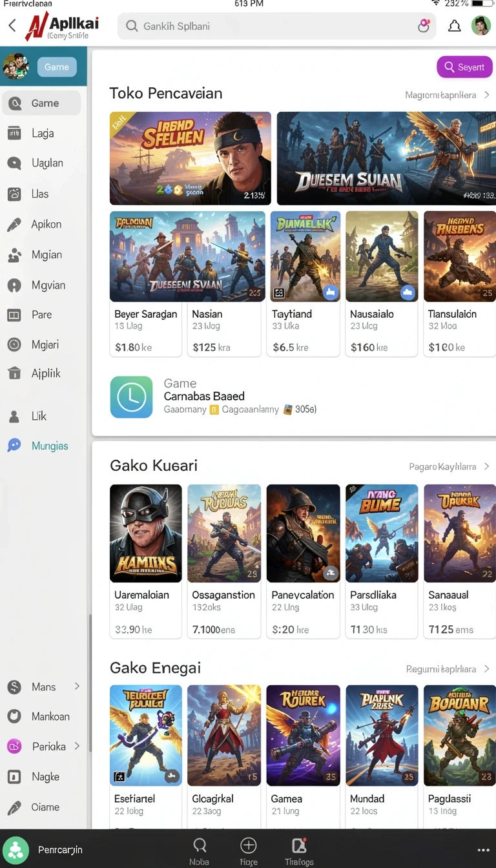Click the Mgvian sidebar icon

pyautogui.click(x=14, y=285)
